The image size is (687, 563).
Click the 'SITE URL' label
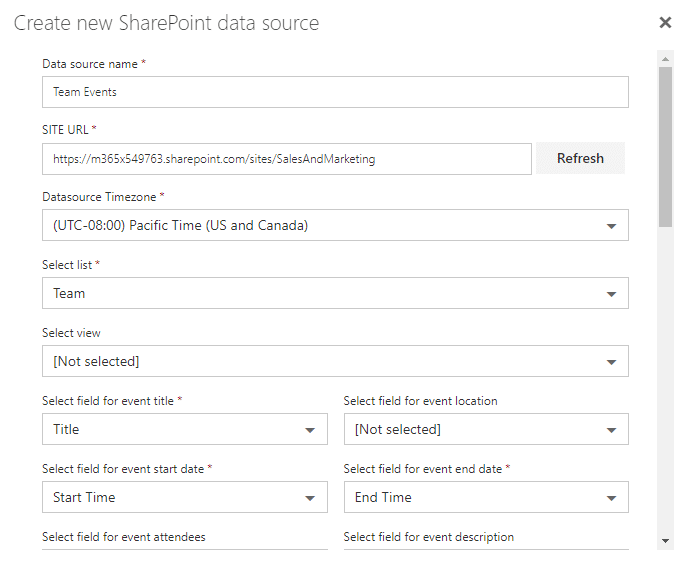click(x=65, y=130)
